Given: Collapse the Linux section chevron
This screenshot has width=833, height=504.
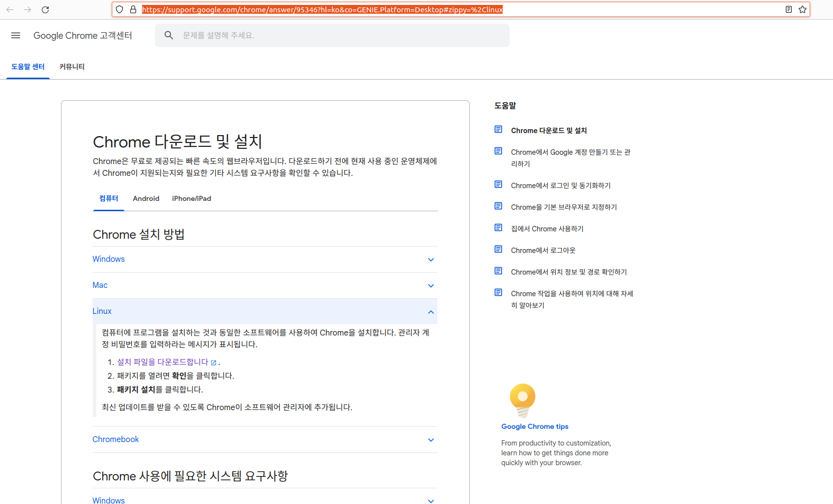Looking at the screenshot, I should click(431, 312).
